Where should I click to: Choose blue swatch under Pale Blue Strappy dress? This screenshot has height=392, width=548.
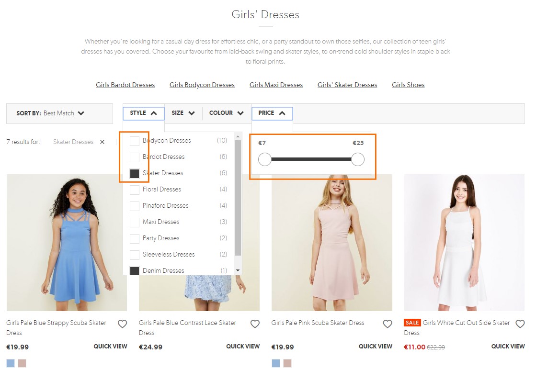[11, 363]
